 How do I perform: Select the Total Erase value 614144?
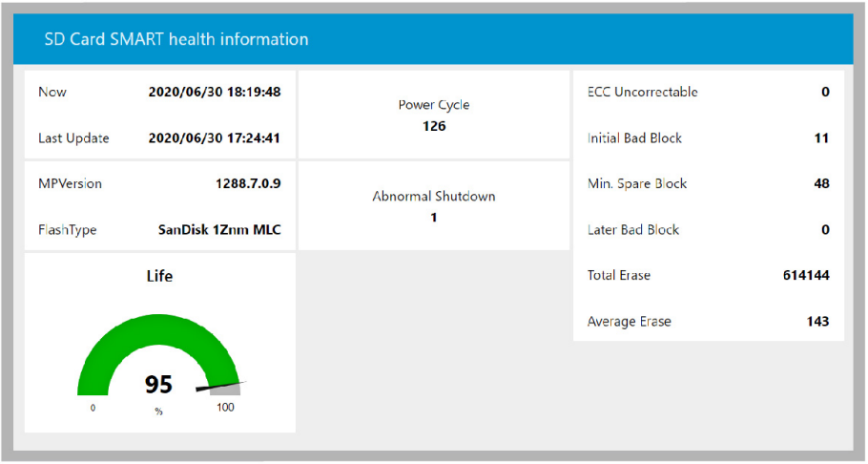(805, 276)
